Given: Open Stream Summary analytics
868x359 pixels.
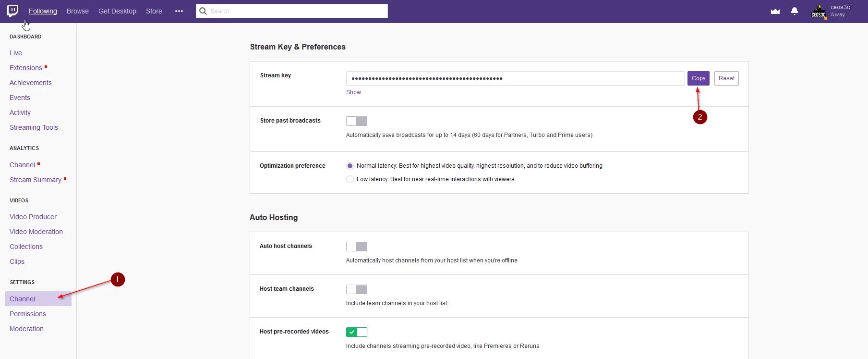Looking at the screenshot, I should (x=36, y=180).
